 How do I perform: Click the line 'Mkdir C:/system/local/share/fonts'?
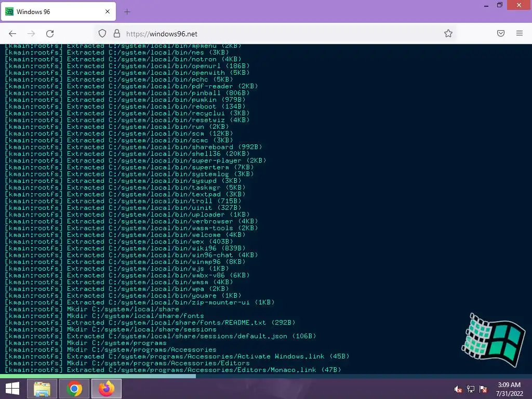pos(136,316)
